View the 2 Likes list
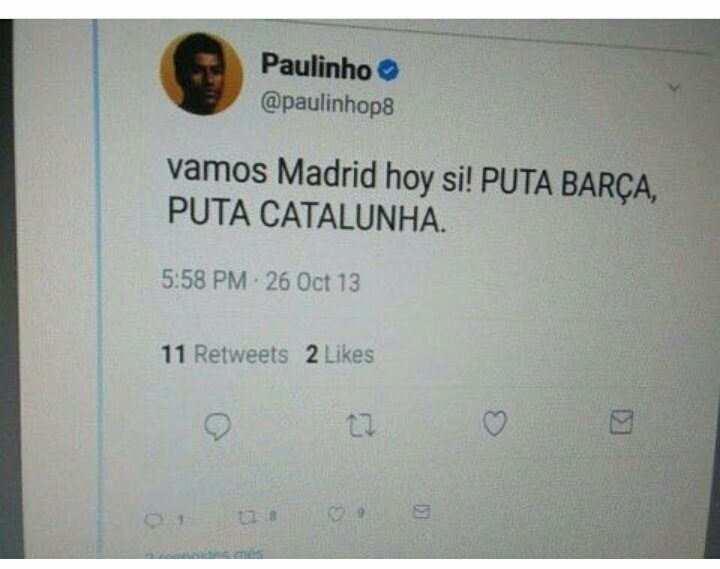This screenshot has width=720, height=569. point(340,355)
